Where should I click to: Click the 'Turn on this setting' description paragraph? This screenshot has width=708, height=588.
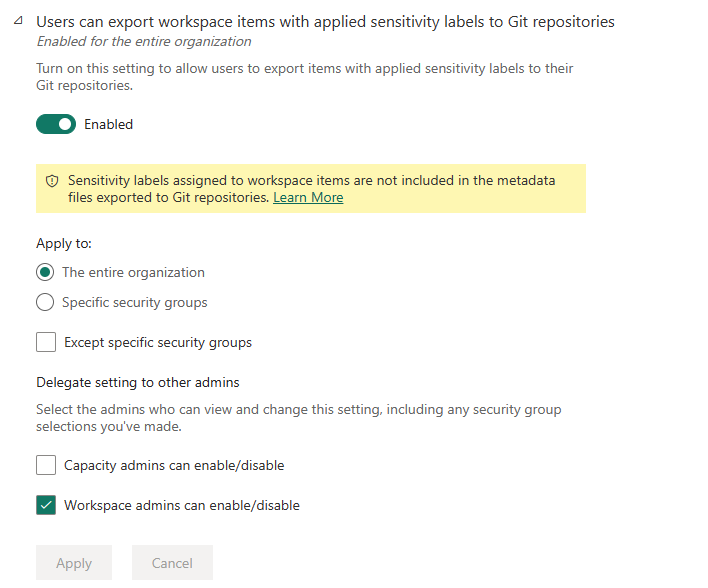tap(305, 77)
